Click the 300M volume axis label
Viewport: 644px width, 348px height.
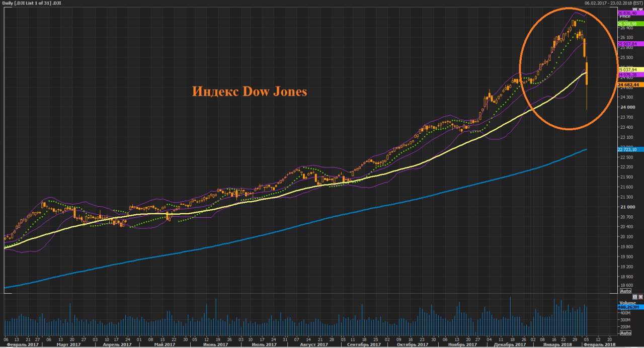click(x=625, y=320)
